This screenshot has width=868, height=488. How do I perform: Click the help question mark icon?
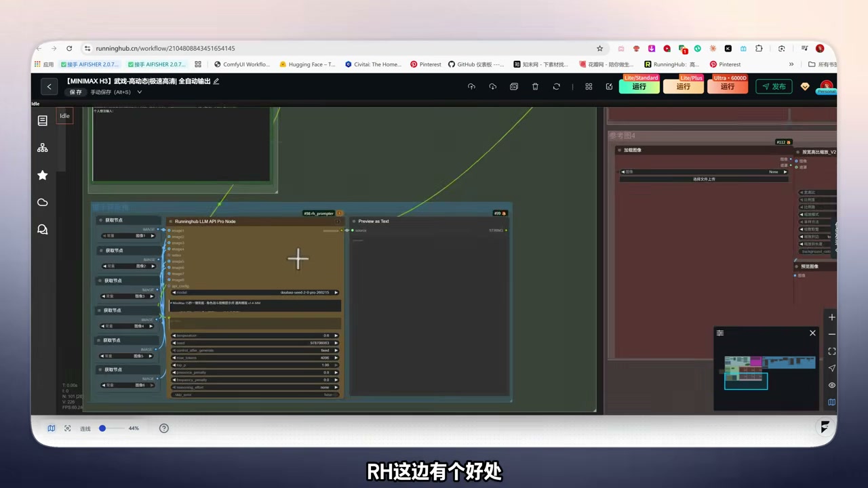[163, 428]
